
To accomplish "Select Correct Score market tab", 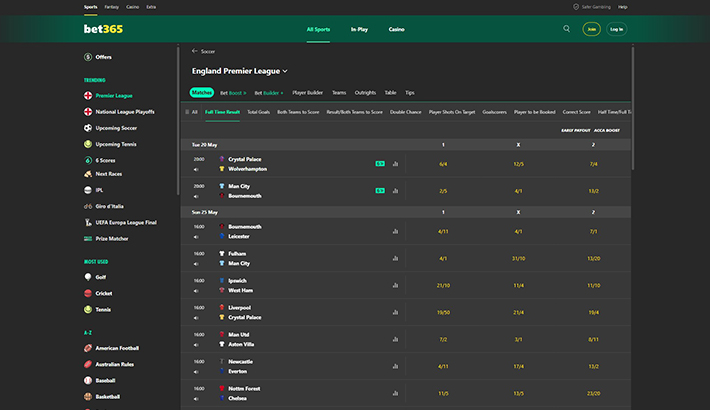I will pos(576,112).
